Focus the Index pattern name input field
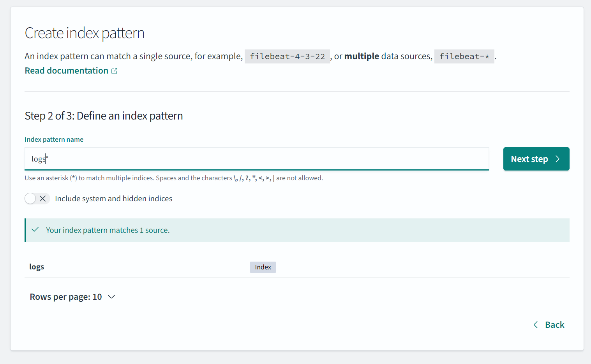Image resolution: width=591 pixels, height=364 pixels. (256, 159)
